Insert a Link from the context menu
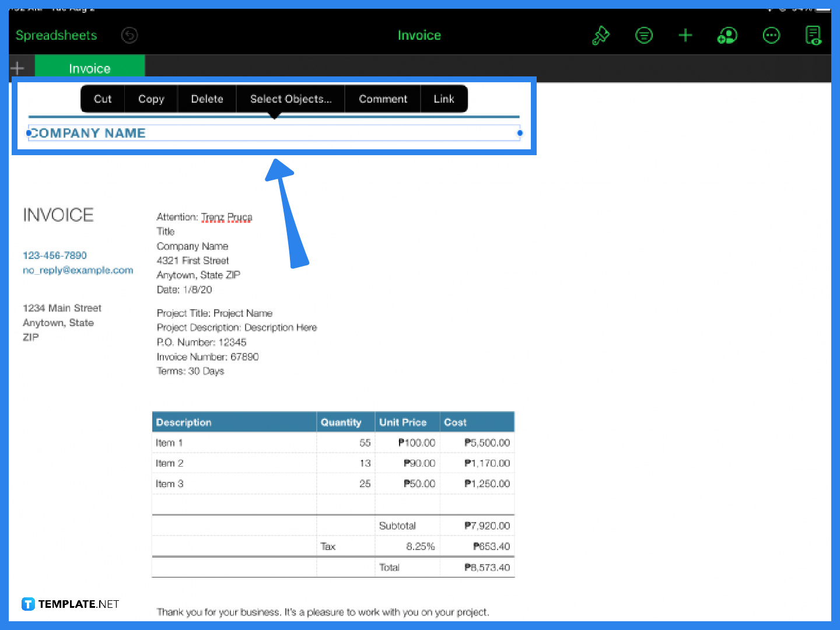The height and width of the screenshot is (630, 840). pyautogui.click(x=444, y=99)
